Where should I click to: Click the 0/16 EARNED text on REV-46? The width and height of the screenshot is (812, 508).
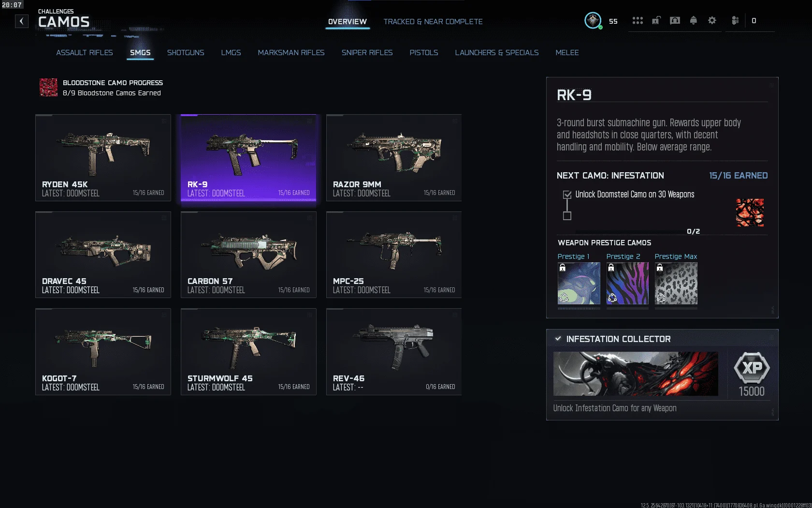pos(440,387)
